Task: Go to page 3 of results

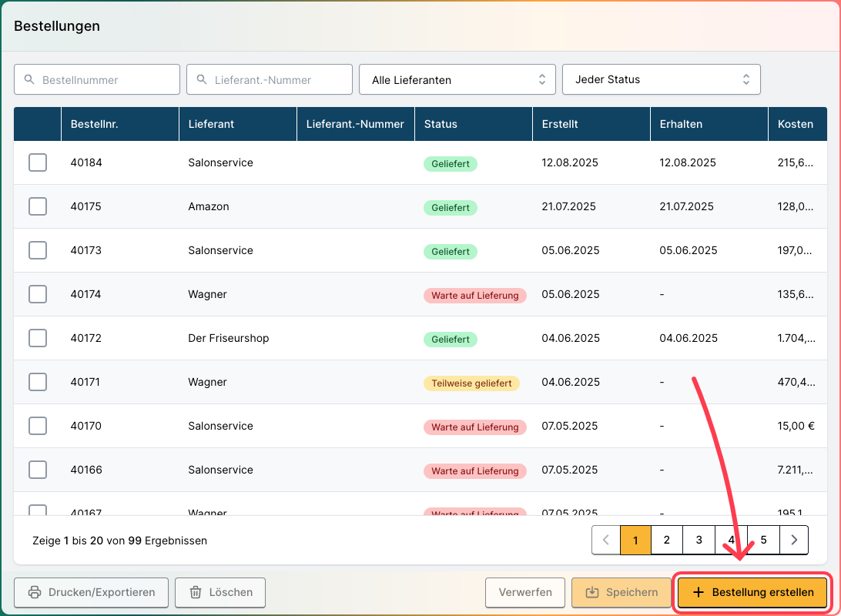Action: [699, 540]
